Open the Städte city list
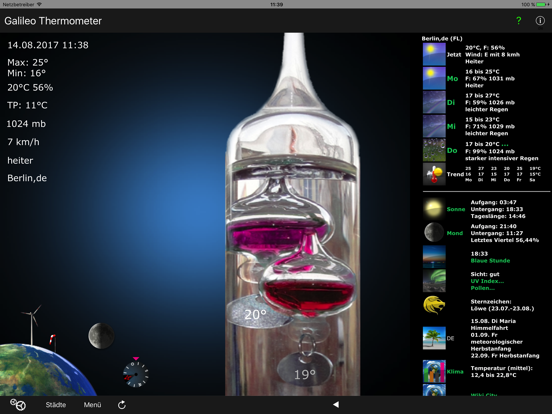The image size is (552, 414). [x=56, y=405]
